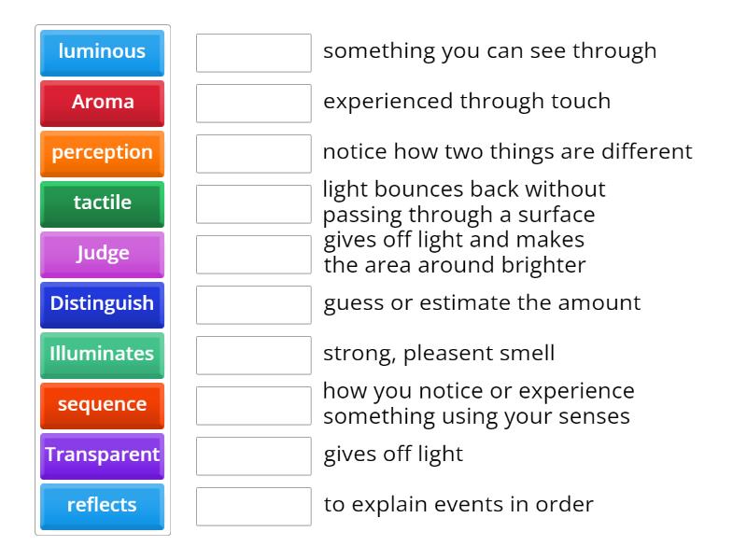Pick the tactile word tile

(x=102, y=203)
